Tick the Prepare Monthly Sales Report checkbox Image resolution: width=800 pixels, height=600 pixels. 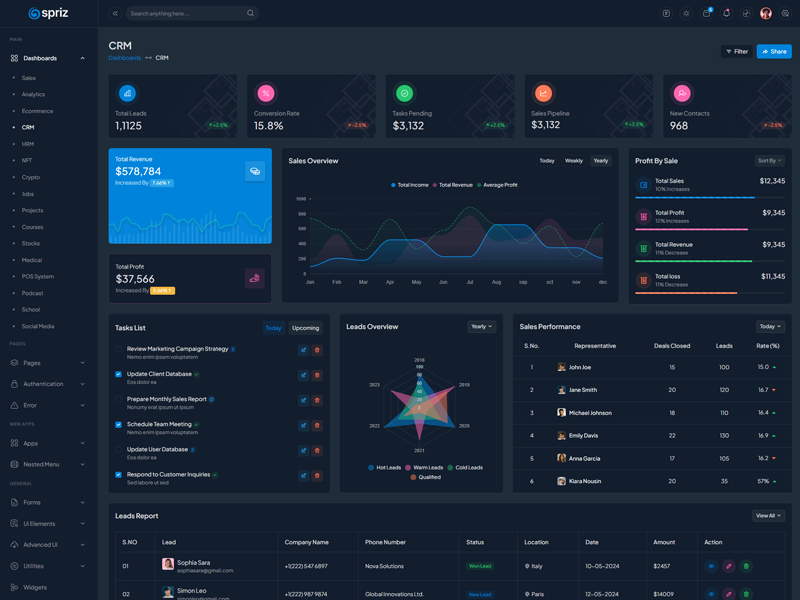click(x=119, y=399)
